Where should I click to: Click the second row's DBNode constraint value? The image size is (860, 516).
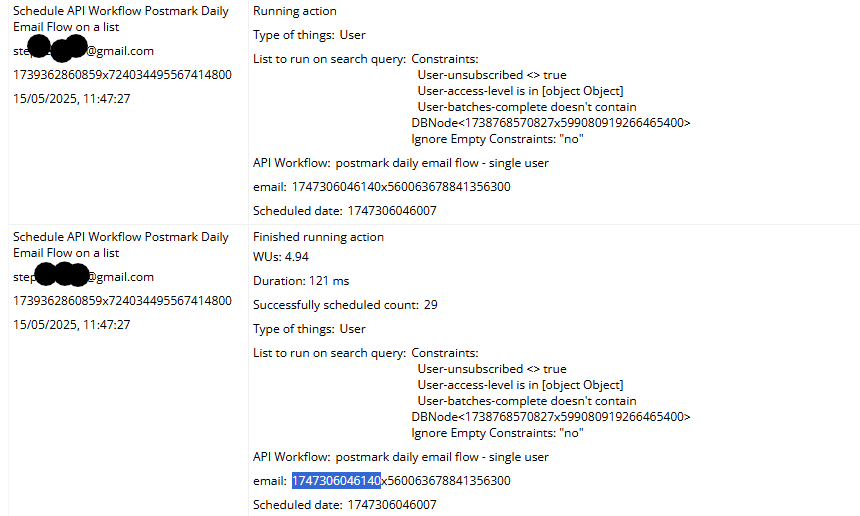pos(551,417)
